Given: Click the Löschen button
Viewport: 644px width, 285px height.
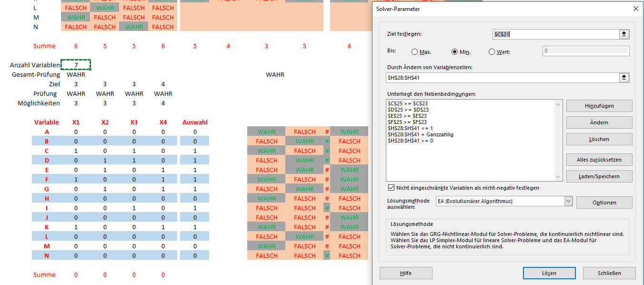Looking at the screenshot, I should 599,139.
